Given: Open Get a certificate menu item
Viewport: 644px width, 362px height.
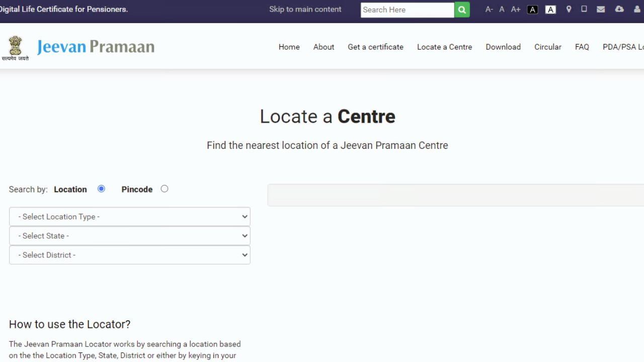Looking at the screenshot, I should 375,47.
